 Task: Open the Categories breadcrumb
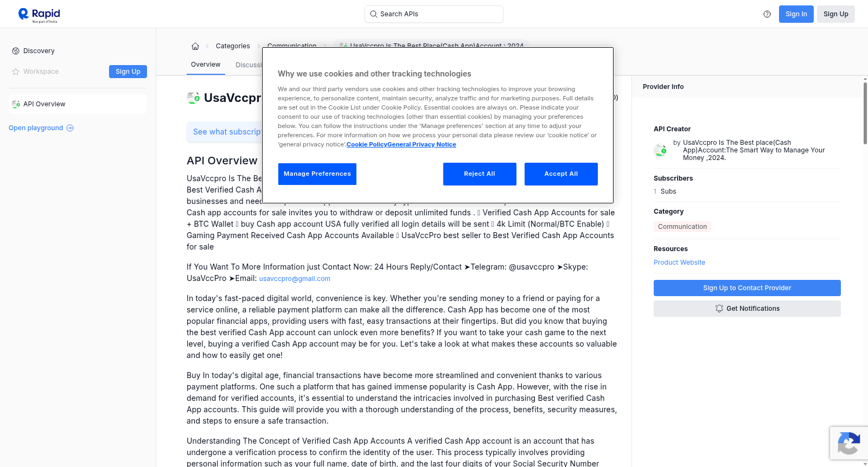(233, 46)
